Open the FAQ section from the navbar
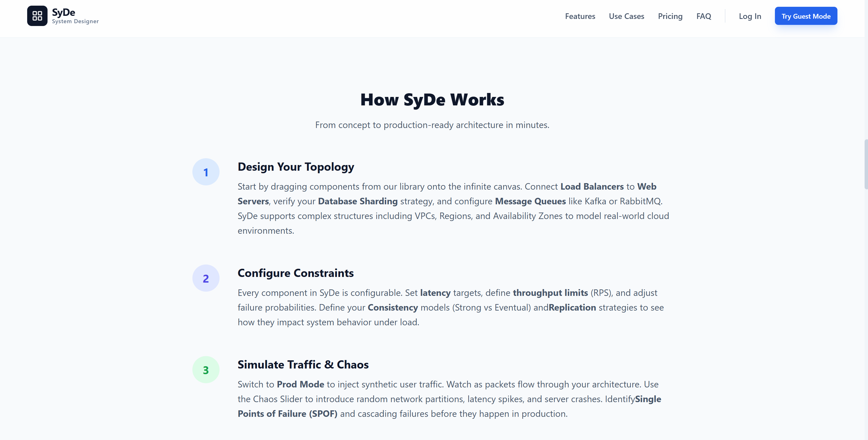Screen dimensions: 868x440 pos(704,16)
